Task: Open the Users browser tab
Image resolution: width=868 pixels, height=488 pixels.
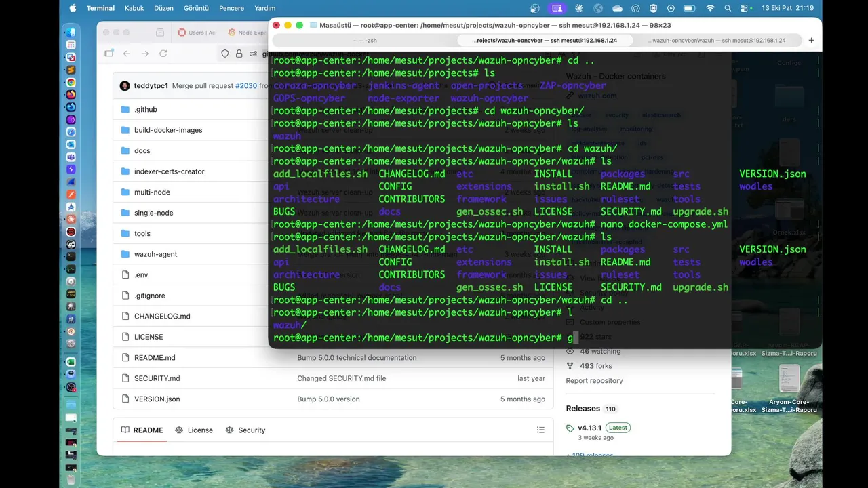Action: click(197, 33)
